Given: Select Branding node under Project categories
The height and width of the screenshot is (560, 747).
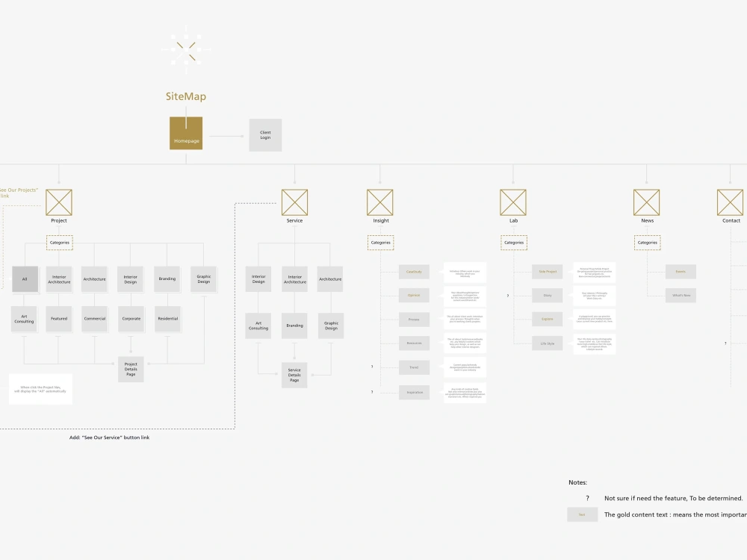Looking at the screenshot, I should coord(167,279).
